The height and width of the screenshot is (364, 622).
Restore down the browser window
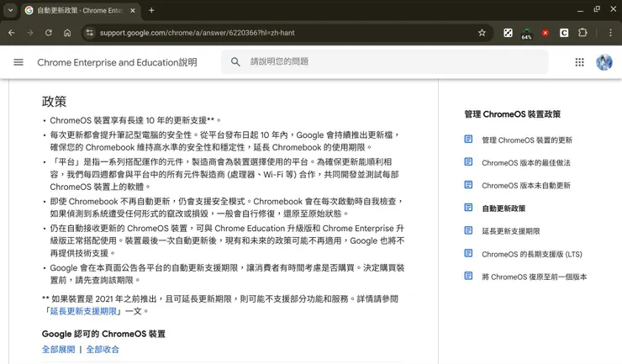coord(597,9)
